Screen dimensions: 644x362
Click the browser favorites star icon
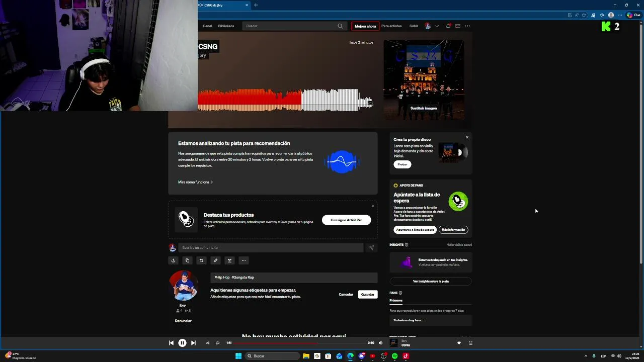coord(584,15)
